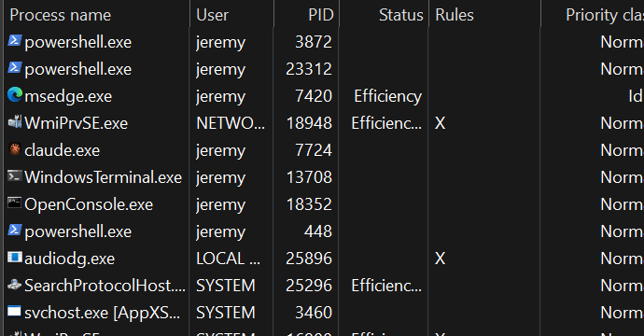Click PID value 3460
644x336 pixels.
pos(314,313)
